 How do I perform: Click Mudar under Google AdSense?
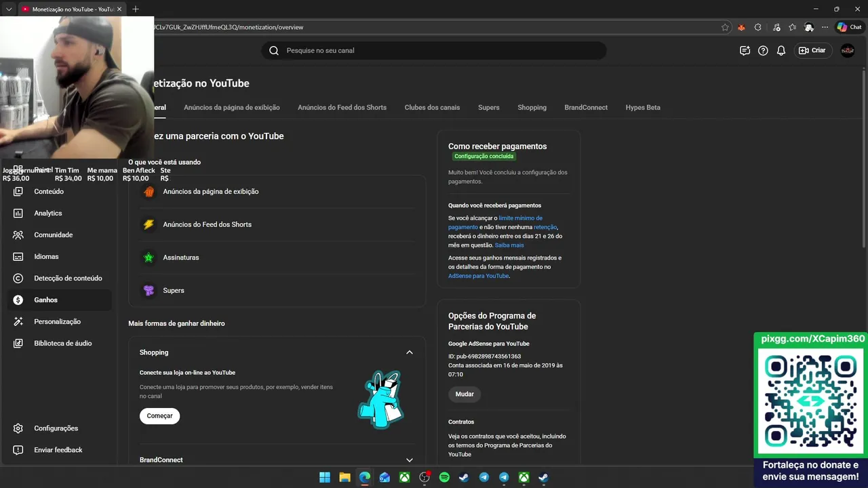click(x=465, y=394)
